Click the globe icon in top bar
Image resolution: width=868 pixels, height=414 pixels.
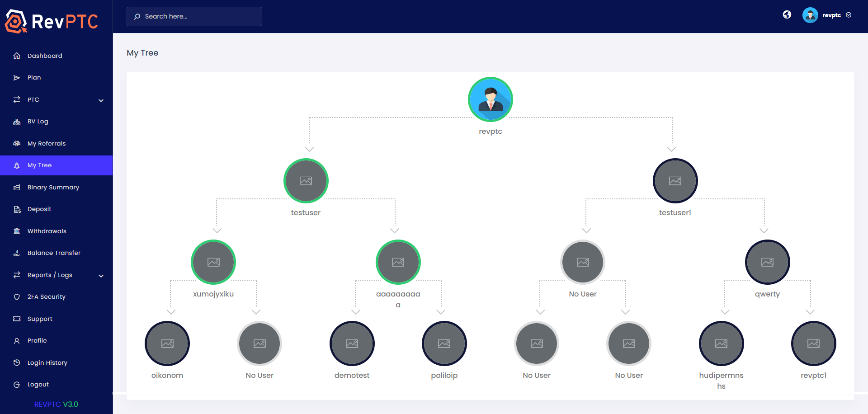(787, 14)
